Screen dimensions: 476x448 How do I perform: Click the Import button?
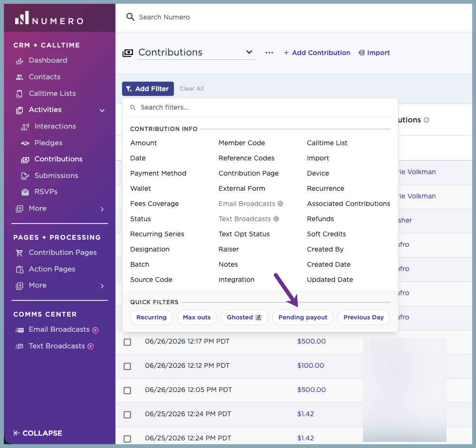click(x=374, y=53)
